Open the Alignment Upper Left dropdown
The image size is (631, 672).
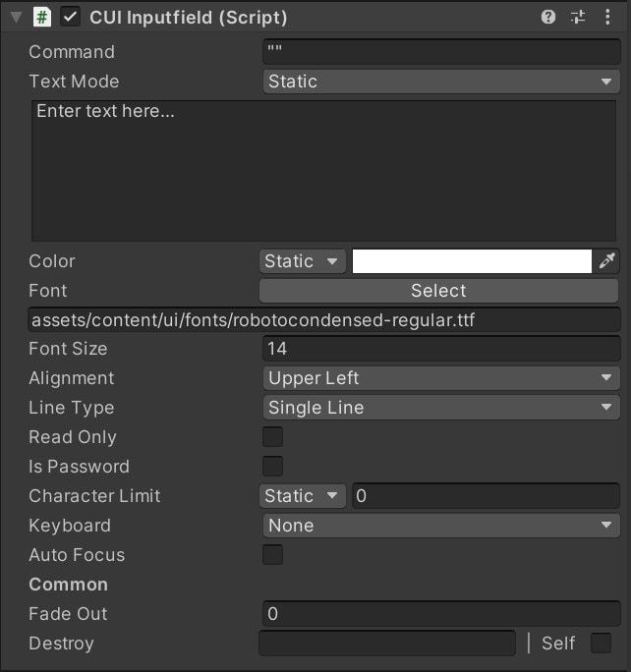click(x=441, y=378)
